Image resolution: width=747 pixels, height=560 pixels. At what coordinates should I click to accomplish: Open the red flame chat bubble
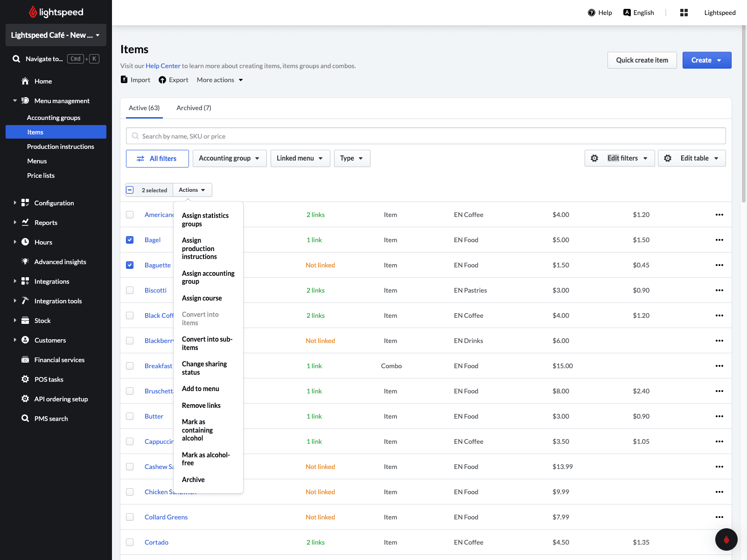pos(726,539)
